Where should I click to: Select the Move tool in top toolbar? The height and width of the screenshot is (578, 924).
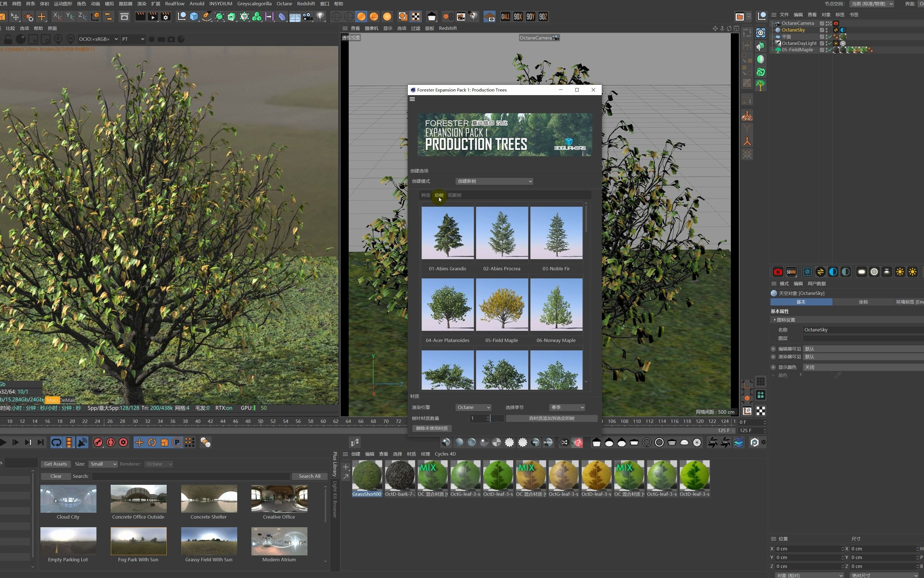pos(42,16)
